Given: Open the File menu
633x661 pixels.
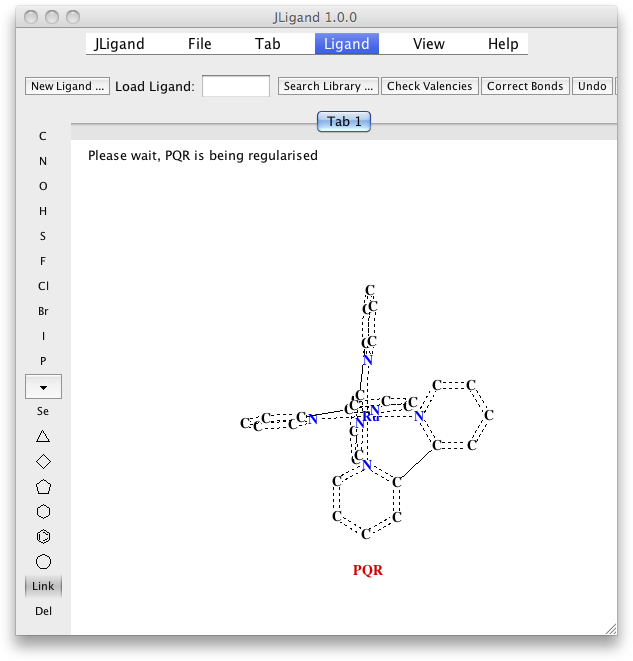Looking at the screenshot, I should click(199, 44).
